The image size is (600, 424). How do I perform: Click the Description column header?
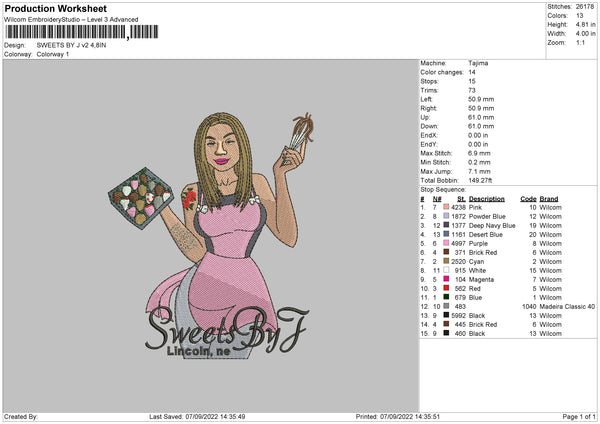[486, 199]
